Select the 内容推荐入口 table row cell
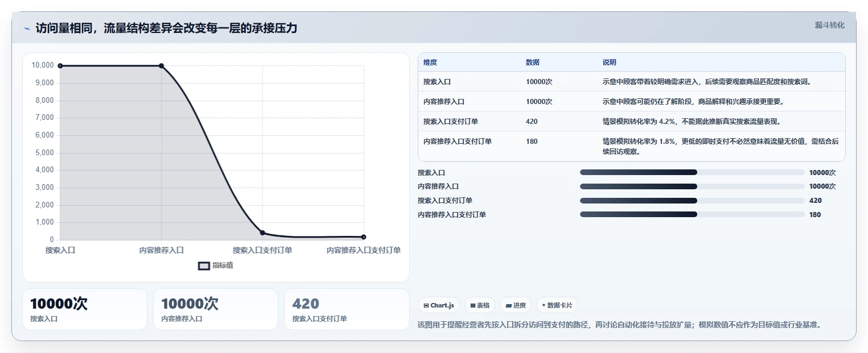 click(444, 102)
